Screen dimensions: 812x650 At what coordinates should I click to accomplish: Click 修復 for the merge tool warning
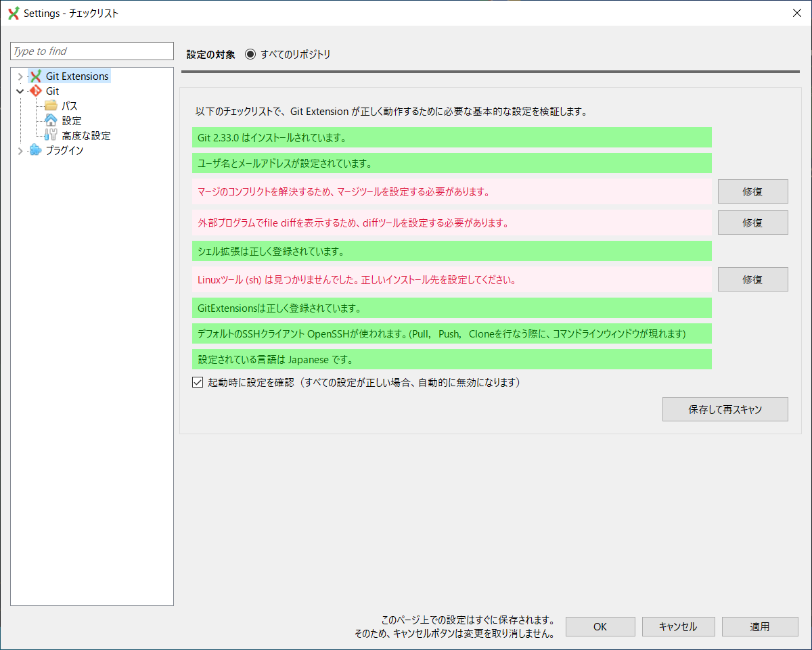[x=753, y=191]
